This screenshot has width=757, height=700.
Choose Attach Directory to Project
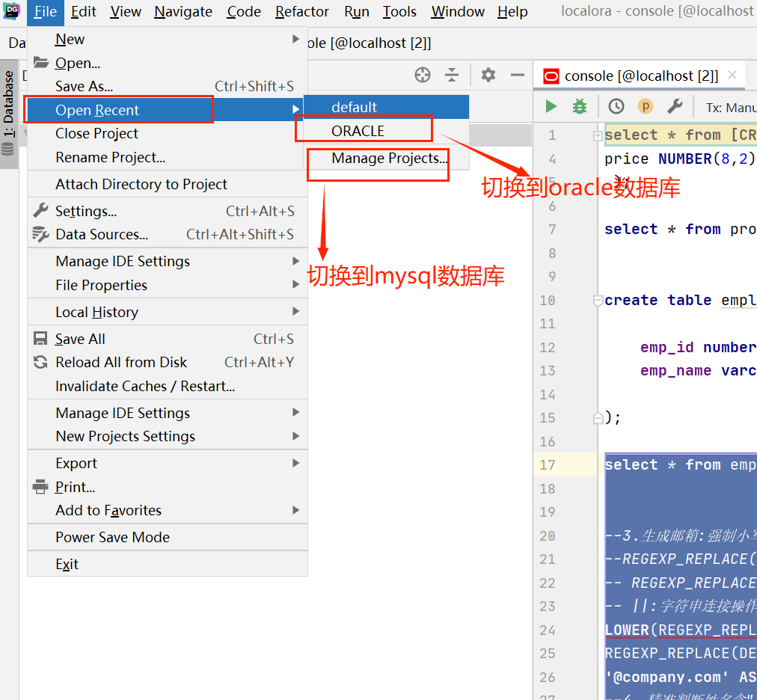tap(167, 185)
